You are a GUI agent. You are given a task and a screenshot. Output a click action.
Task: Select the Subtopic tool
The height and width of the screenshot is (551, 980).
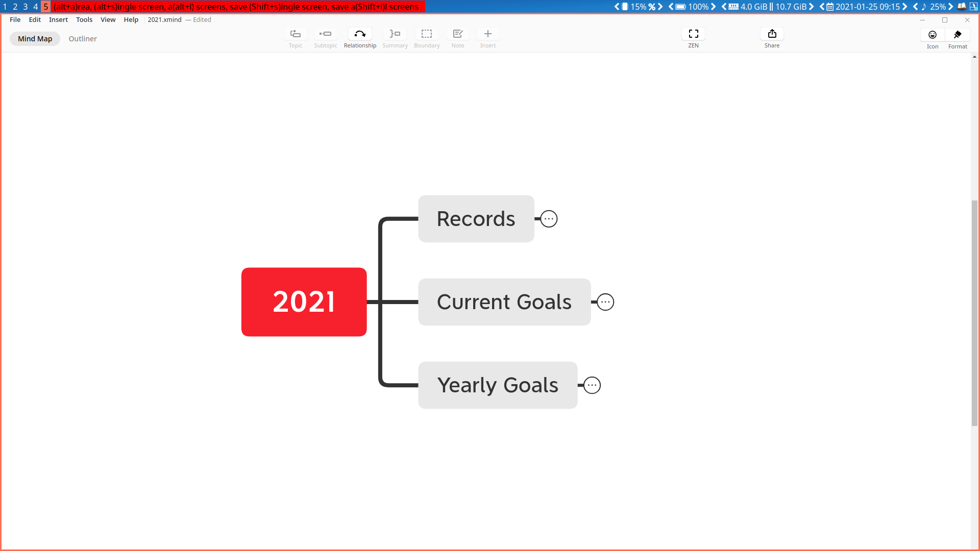pos(325,38)
